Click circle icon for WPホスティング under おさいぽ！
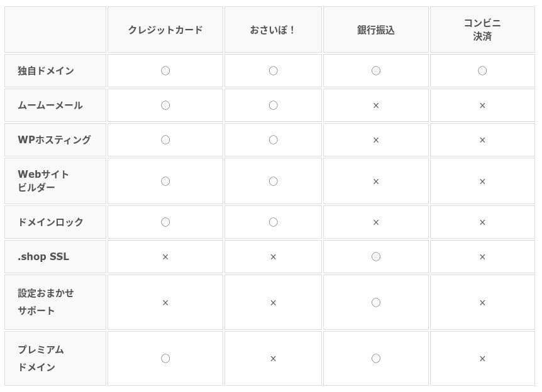Image resolution: width=542 pixels, height=392 pixels. [x=273, y=139]
